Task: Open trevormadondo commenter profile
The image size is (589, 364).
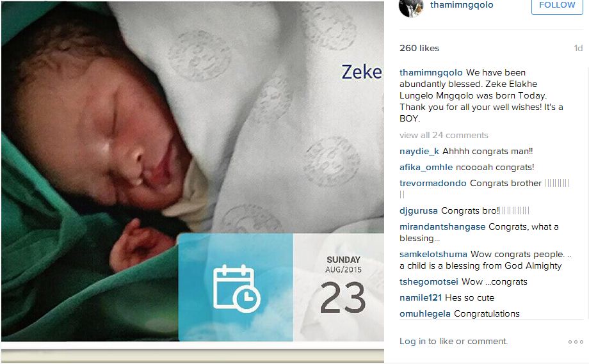Action: [433, 183]
